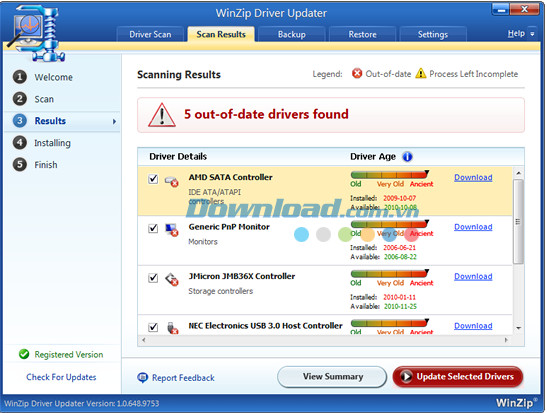
Task: Click the Report Feedback speech bubble icon
Action: pos(142,377)
